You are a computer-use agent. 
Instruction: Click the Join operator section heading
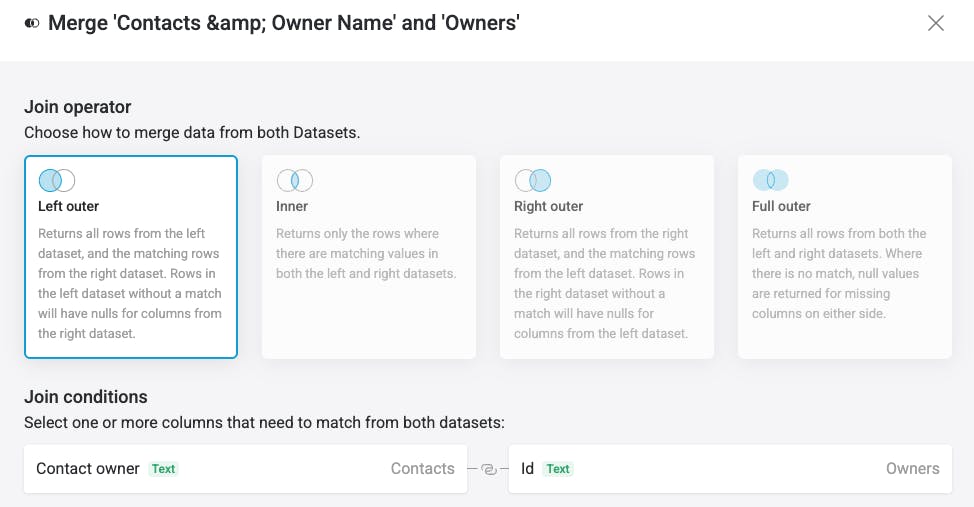78,107
